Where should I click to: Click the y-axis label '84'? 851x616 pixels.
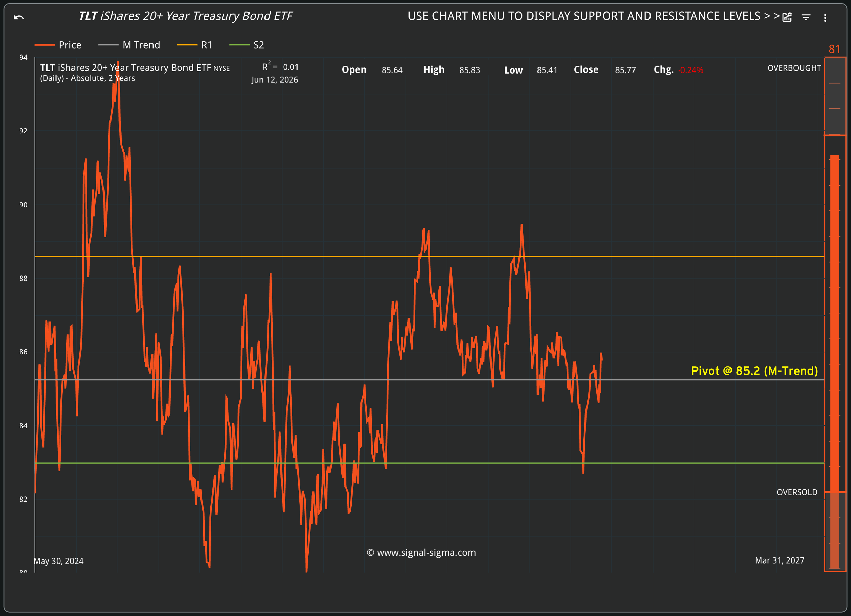23,426
